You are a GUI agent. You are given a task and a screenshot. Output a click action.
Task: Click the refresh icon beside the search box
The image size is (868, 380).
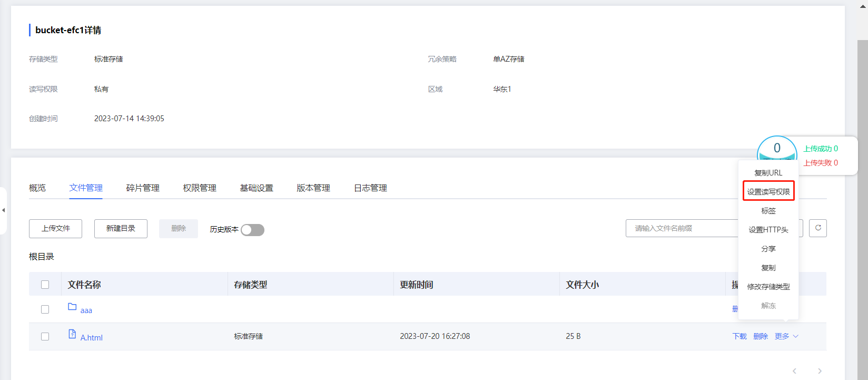(818, 228)
